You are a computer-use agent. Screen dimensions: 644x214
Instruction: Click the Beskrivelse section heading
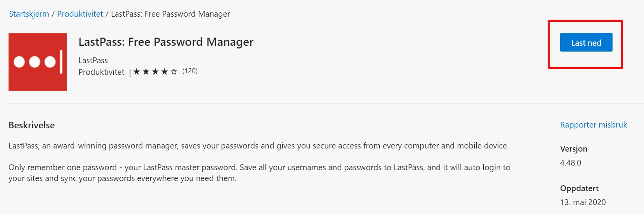click(x=31, y=125)
